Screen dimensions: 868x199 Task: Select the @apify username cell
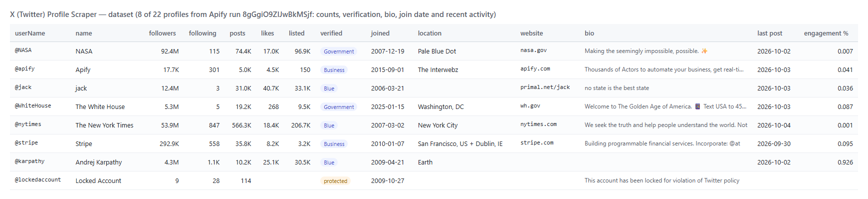tap(25, 69)
